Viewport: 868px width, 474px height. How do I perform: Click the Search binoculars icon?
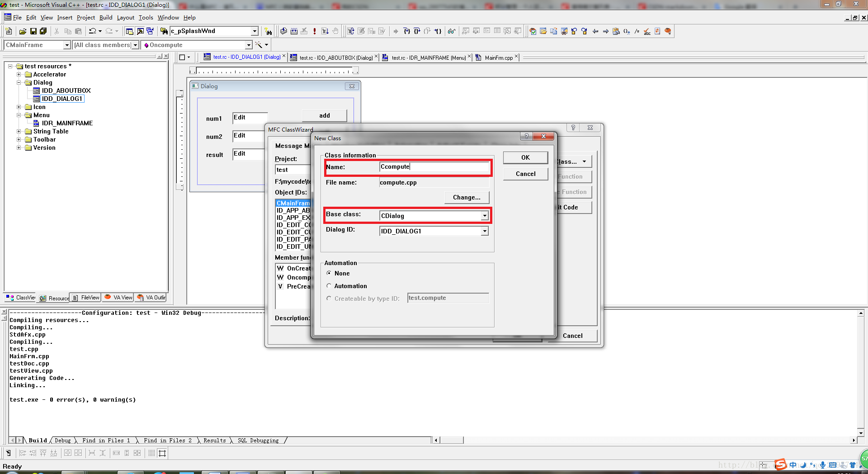tap(269, 31)
